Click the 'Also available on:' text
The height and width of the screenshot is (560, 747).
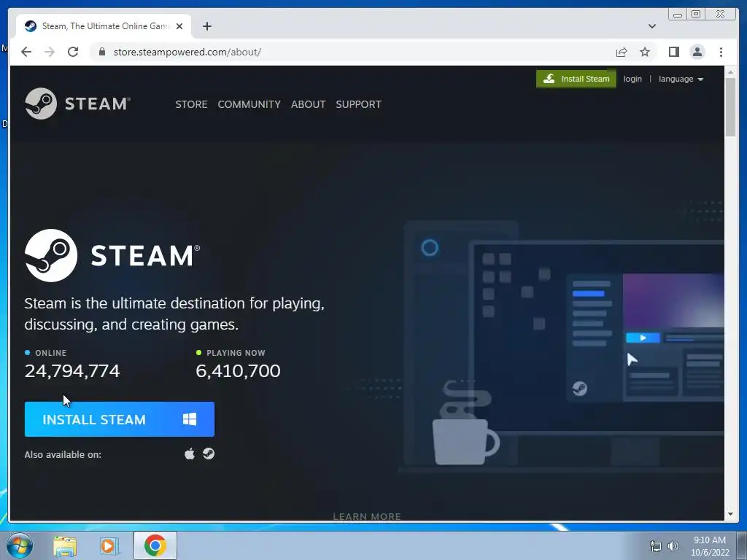(63, 455)
